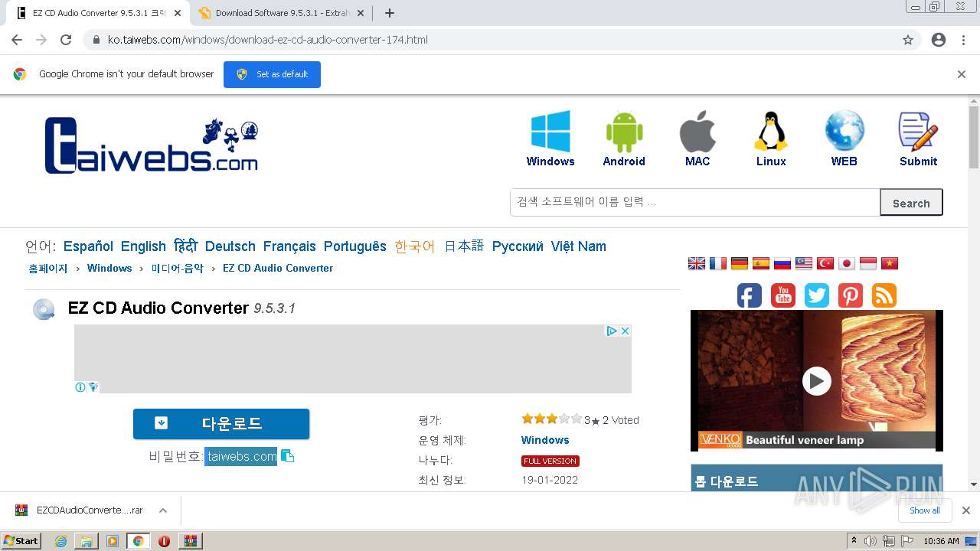Click the blue 다운로드 download button
This screenshot has height=551, width=980.
coord(221,423)
